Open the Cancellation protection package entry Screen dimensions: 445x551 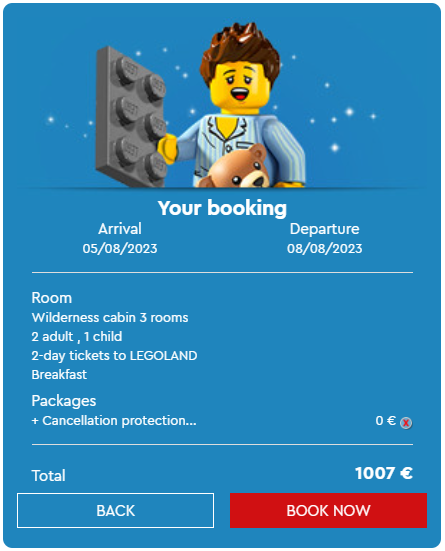click(x=114, y=421)
